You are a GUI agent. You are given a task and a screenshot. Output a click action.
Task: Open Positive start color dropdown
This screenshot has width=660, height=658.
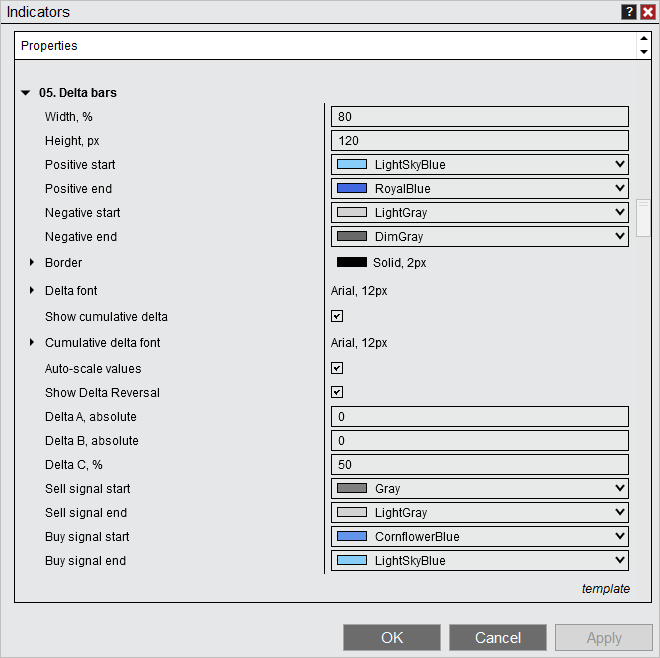tap(479, 165)
